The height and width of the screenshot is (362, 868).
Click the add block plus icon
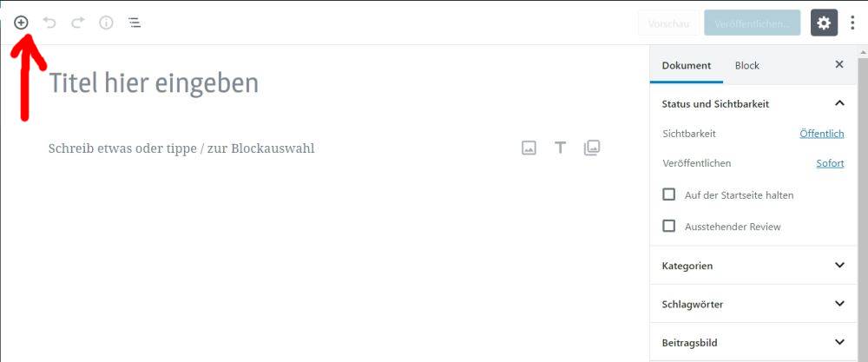(x=22, y=23)
